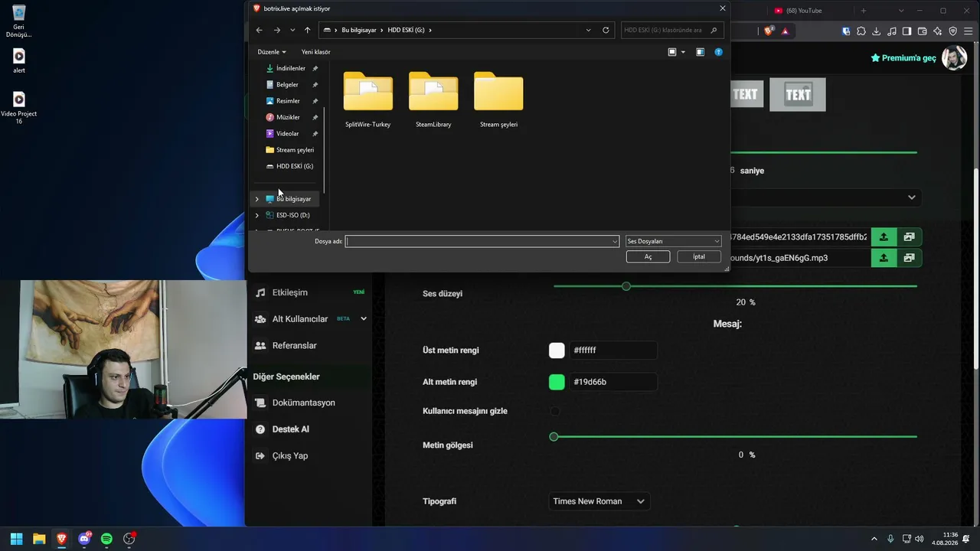Expand the address path history dropdown
Screen dimensions: 980x551
588,30
